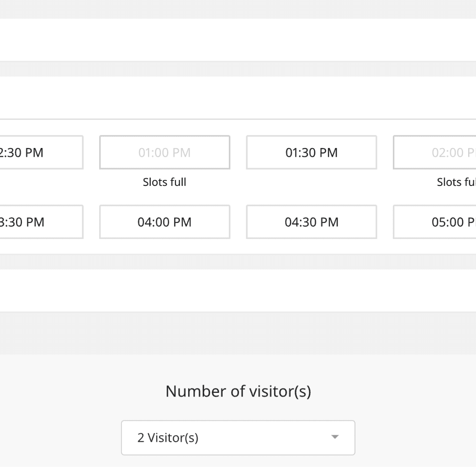The height and width of the screenshot is (476, 476).
Task: Select the 05:00 PM slot button
Action: tap(434, 222)
